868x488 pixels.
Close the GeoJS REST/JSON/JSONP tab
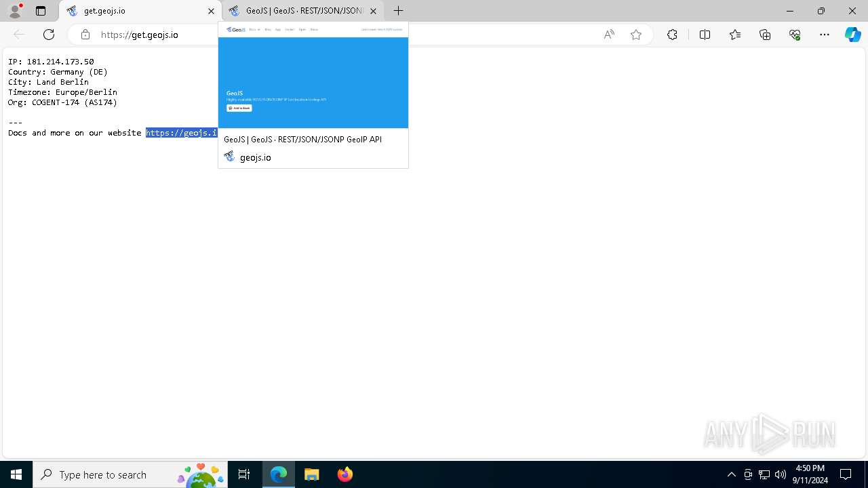point(373,11)
